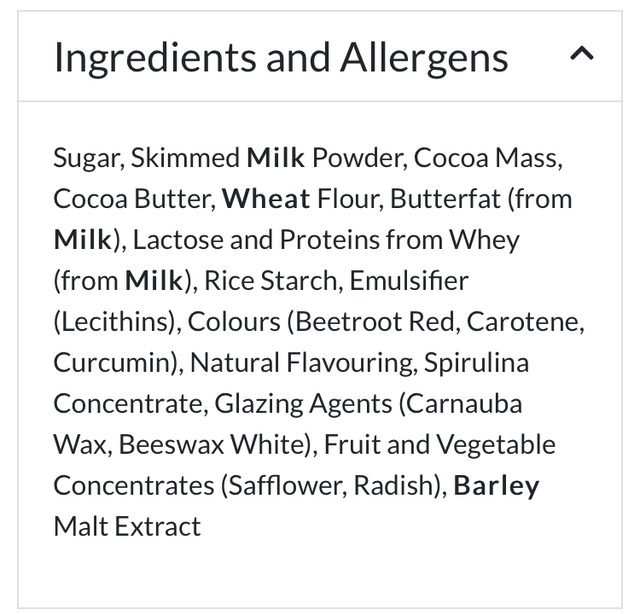Click the Ingredients and Allergens heading
This screenshot has height=614, width=640.
tap(280, 58)
